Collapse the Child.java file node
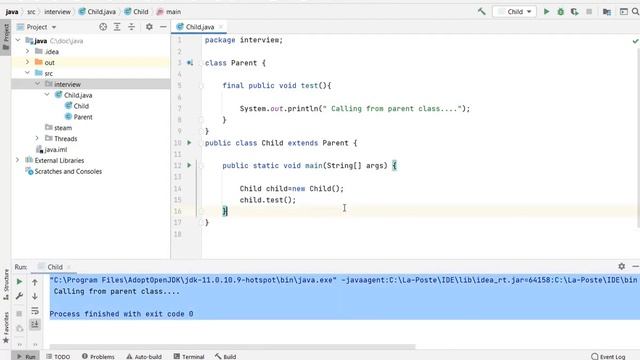Viewport: 640px width, 360px height. click(47, 95)
